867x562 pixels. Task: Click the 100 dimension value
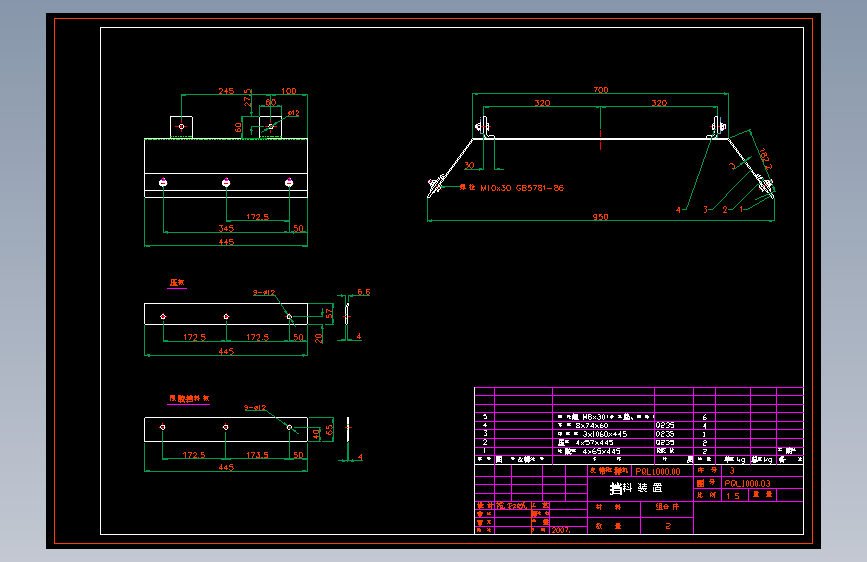[289, 91]
